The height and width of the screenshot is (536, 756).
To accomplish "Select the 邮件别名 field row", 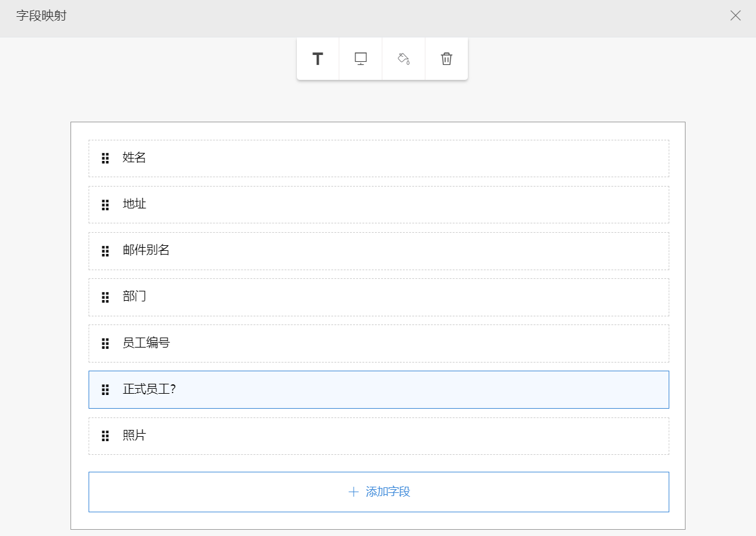I will click(378, 251).
